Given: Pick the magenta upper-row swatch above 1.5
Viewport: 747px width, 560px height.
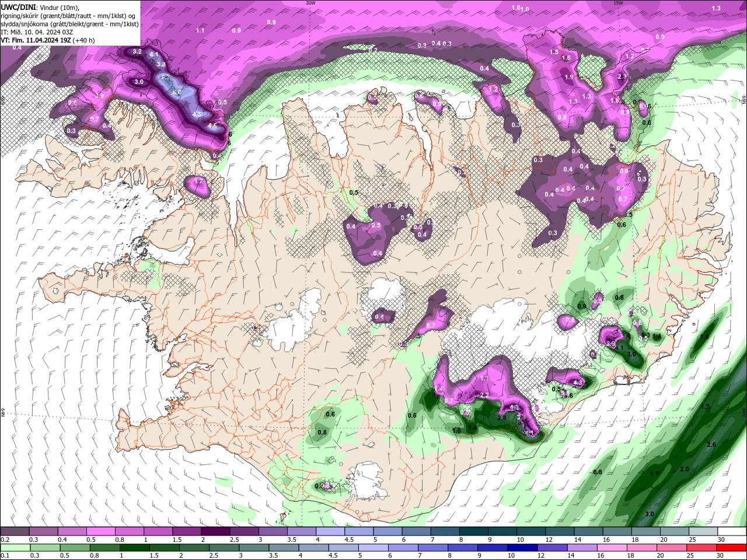Looking at the screenshot, I should click(x=187, y=531).
